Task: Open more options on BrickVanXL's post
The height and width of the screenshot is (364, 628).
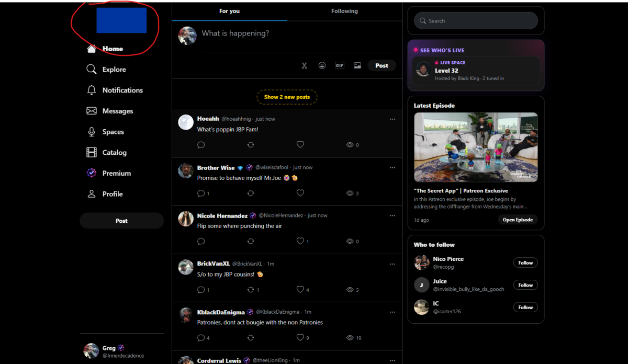Action: coord(392,264)
